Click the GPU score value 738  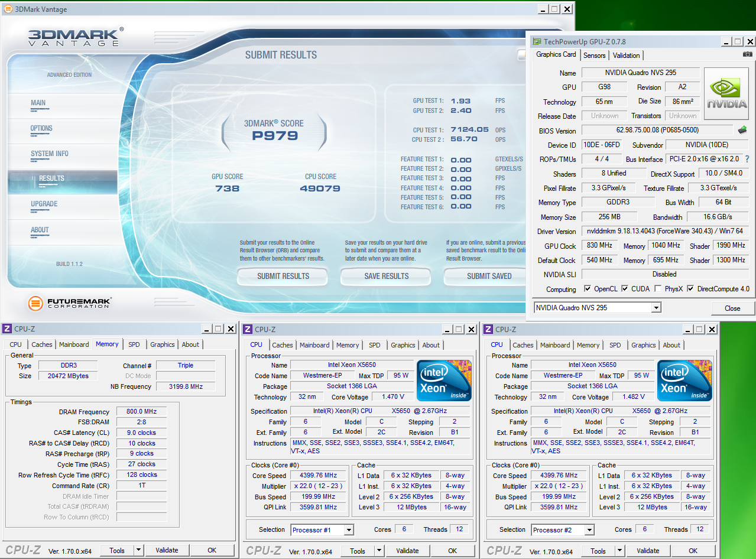point(228,188)
